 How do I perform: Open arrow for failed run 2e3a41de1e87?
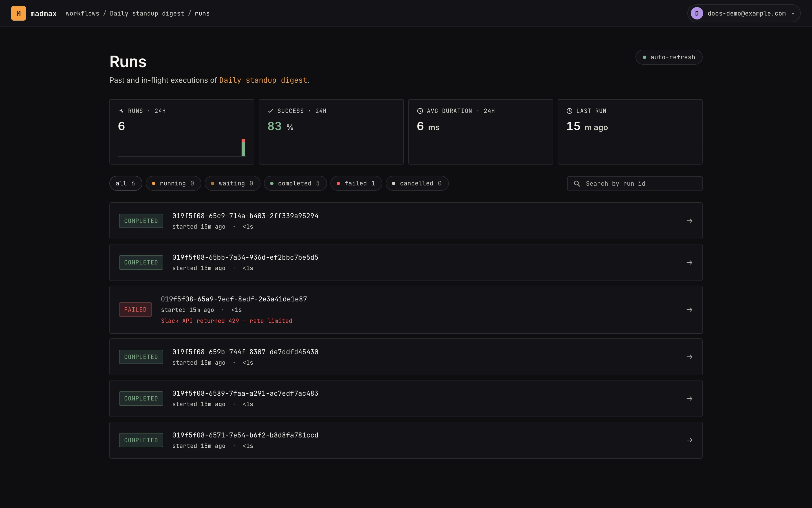click(689, 310)
